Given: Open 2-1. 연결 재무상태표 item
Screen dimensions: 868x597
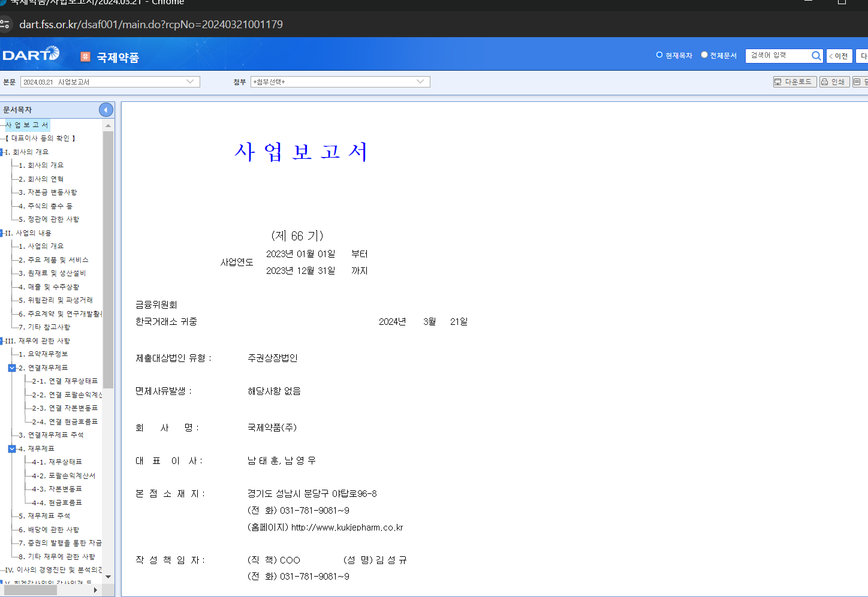Looking at the screenshot, I should point(65,381).
